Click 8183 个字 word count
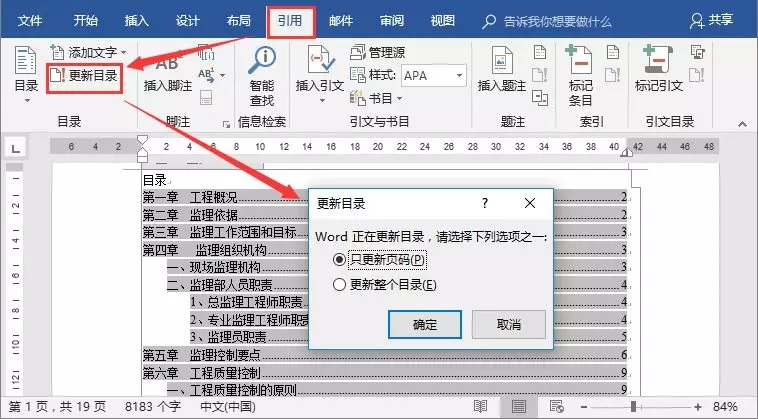The height and width of the screenshot is (419, 758). pyautogui.click(x=153, y=406)
